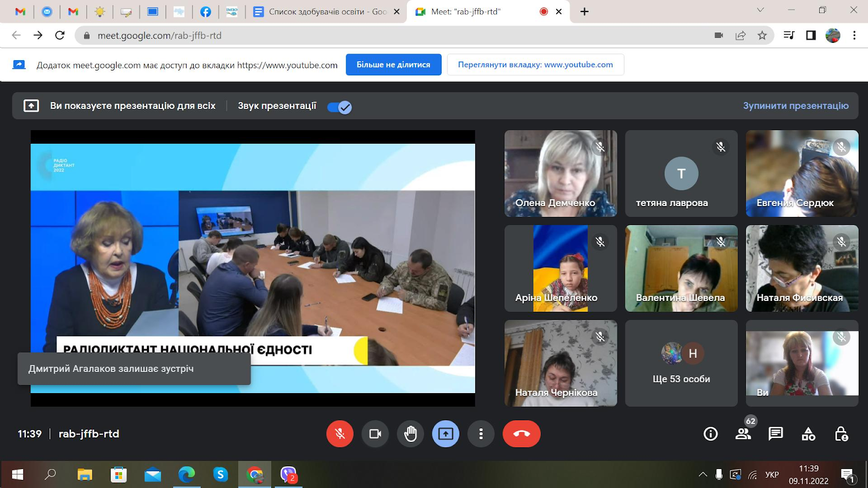View site information lock icon
Screen dimensions: 868x488
click(x=86, y=35)
